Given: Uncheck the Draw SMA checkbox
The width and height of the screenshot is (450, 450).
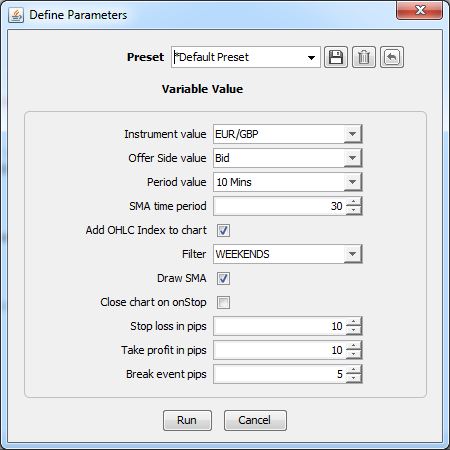Looking at the screenshot, I should point(223,278).
